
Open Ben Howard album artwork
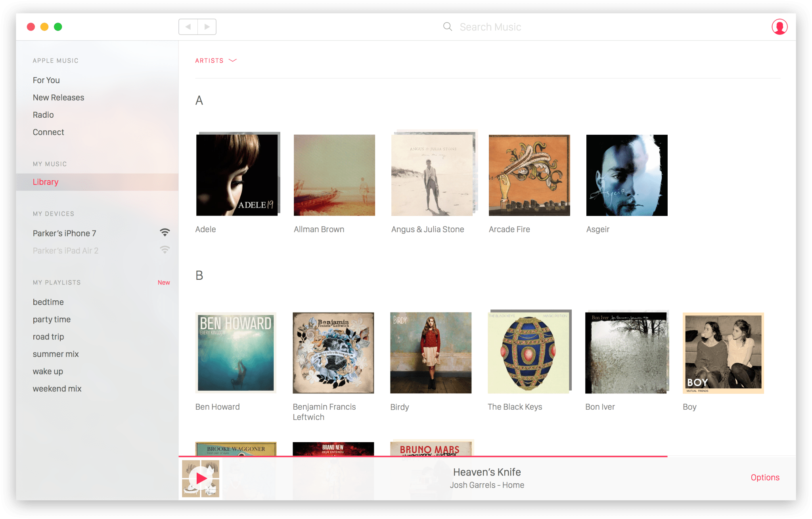click(236, 353)
